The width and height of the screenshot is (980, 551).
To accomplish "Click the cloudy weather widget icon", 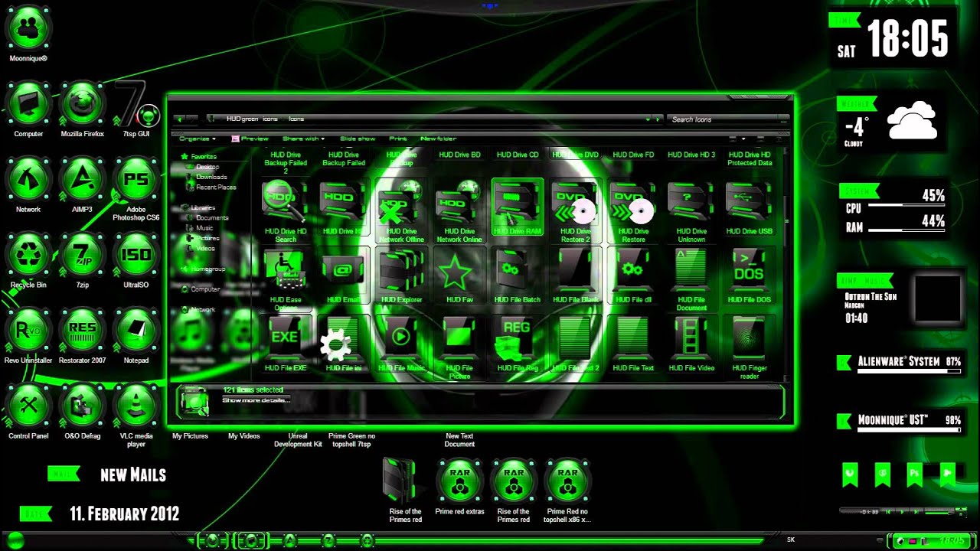I will point(912,121).
